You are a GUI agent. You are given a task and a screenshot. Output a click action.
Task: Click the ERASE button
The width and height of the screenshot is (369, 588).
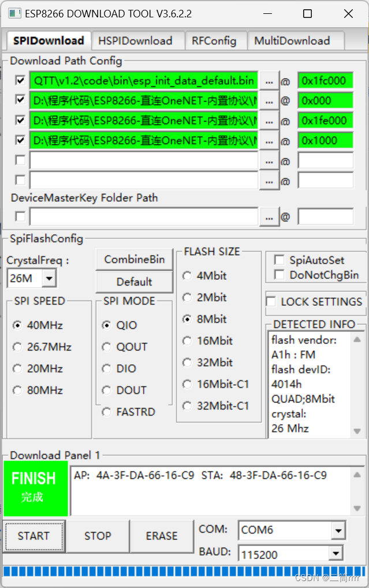162,536
